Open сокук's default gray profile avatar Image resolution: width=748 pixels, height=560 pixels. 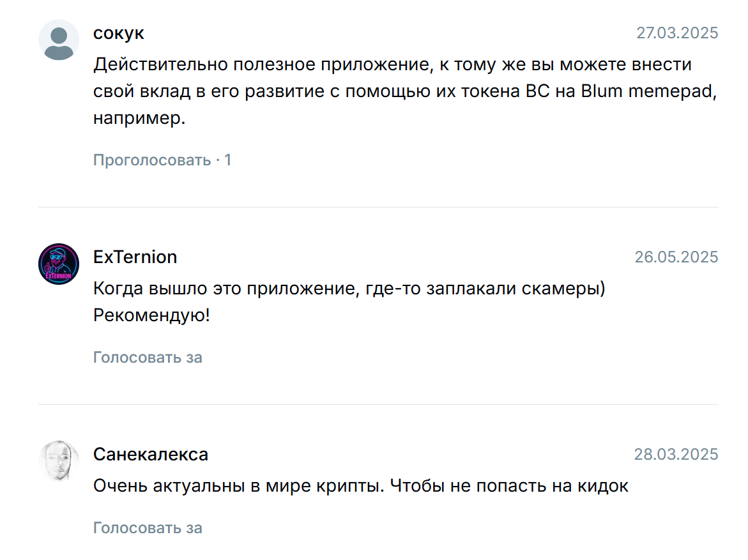tap(59, 40)
